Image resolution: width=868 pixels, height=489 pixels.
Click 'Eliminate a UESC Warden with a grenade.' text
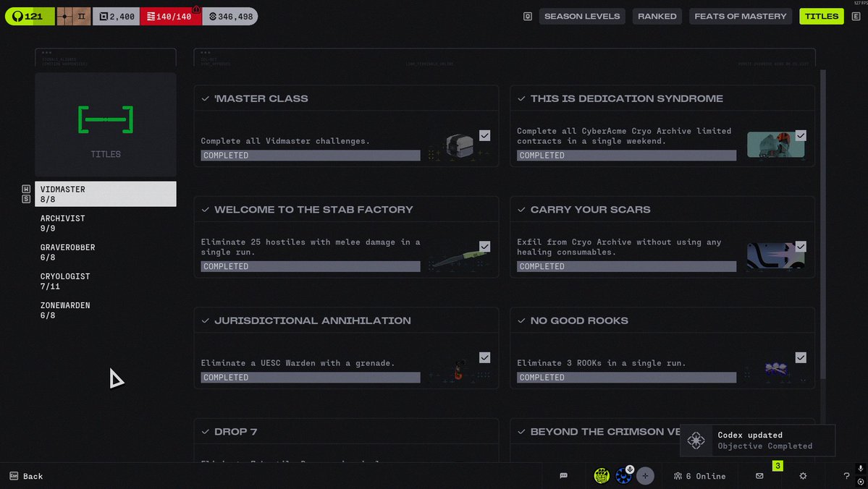click(x=298, y=363)
